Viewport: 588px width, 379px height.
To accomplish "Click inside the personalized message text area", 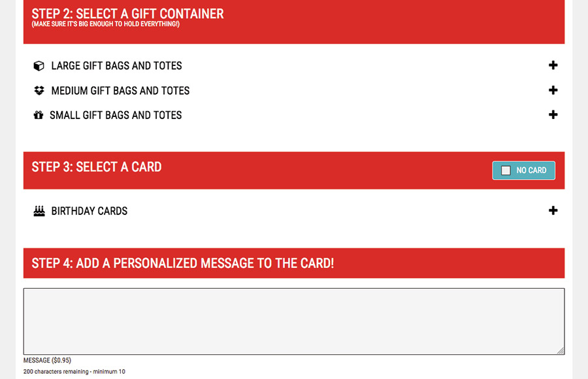I will pyautogui.click(x=294, y=321).
